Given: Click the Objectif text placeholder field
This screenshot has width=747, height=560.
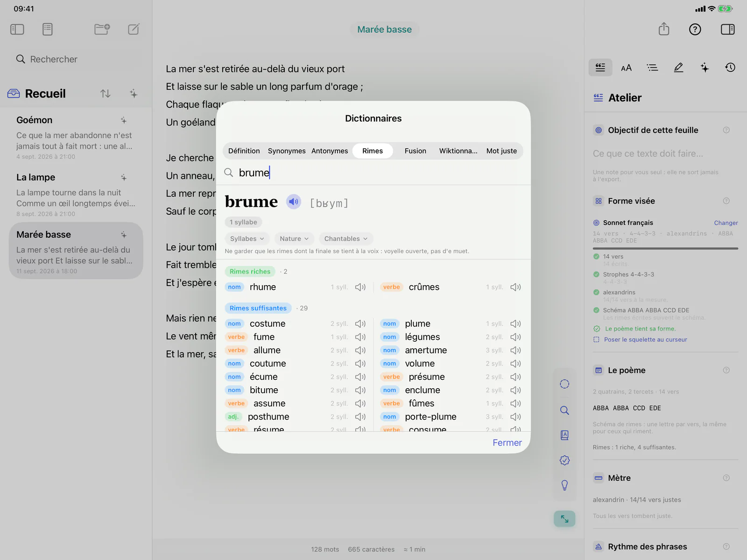Looking at the screenshot, I should coord(665,154).
